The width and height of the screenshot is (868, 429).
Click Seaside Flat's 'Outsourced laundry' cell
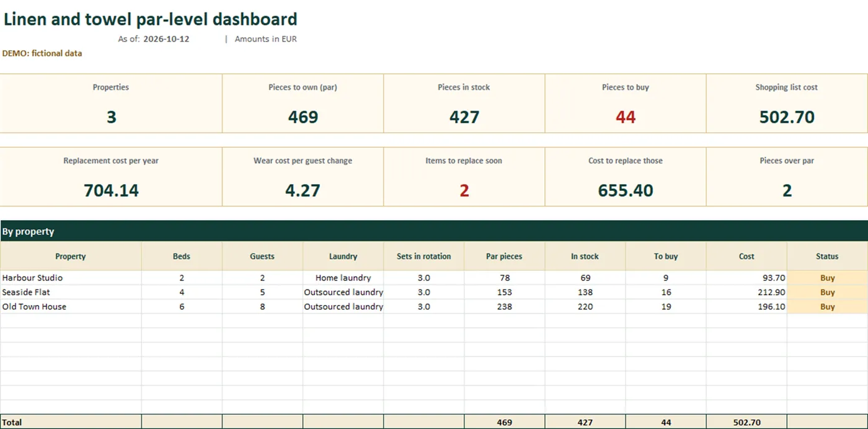click(343, 292)
